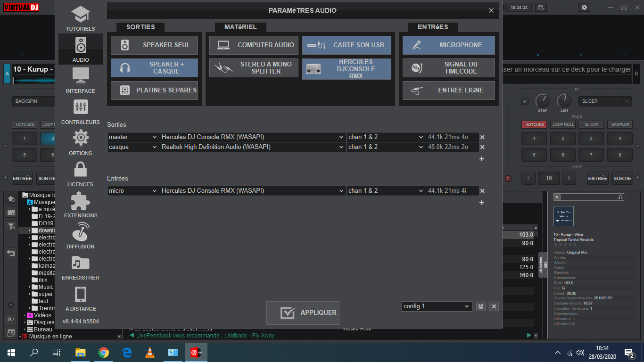Click the loop SORTIE button on deck B
The width and height of the screenshot is (644, 362).
(x=622, y=179)
